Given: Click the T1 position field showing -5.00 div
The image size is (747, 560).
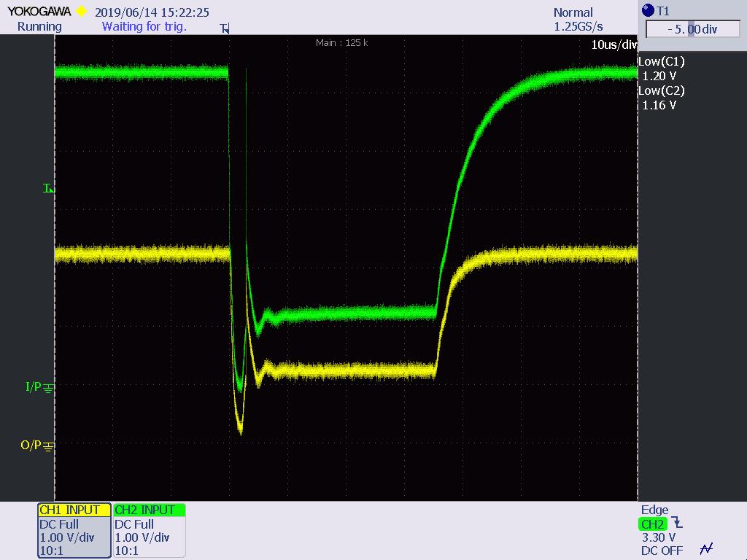Looking at the screenshot, I should click(692, 29).
